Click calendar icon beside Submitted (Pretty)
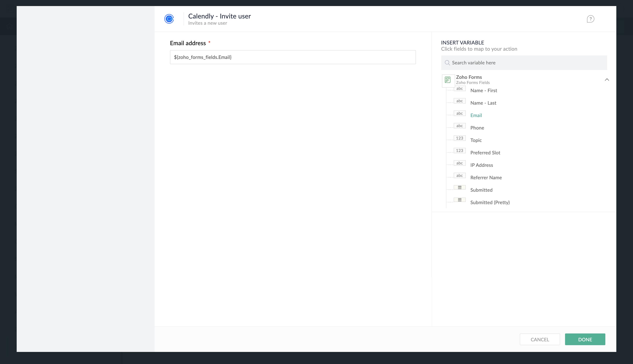 tap(460, 200)
